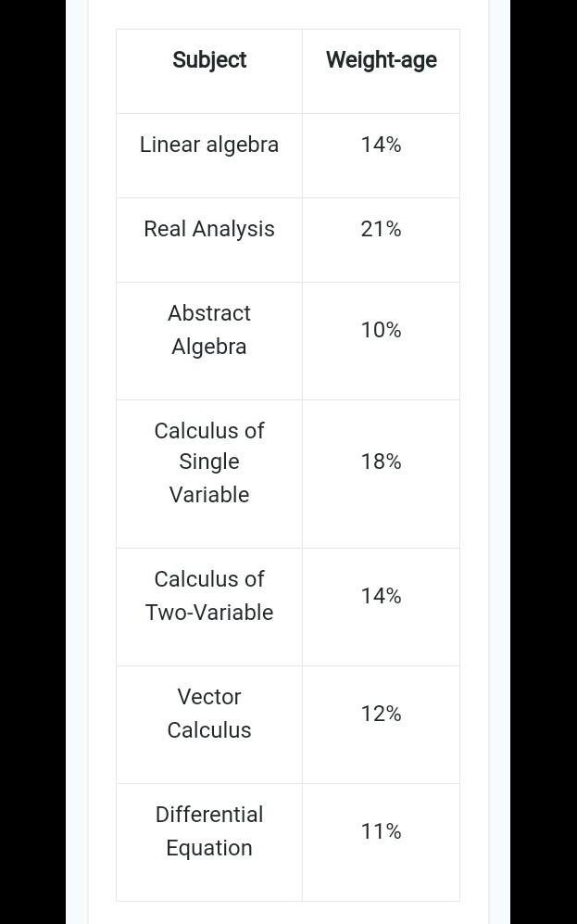Click the word Variable below Single
The image size is (577, 924).
tap(209, 495)
